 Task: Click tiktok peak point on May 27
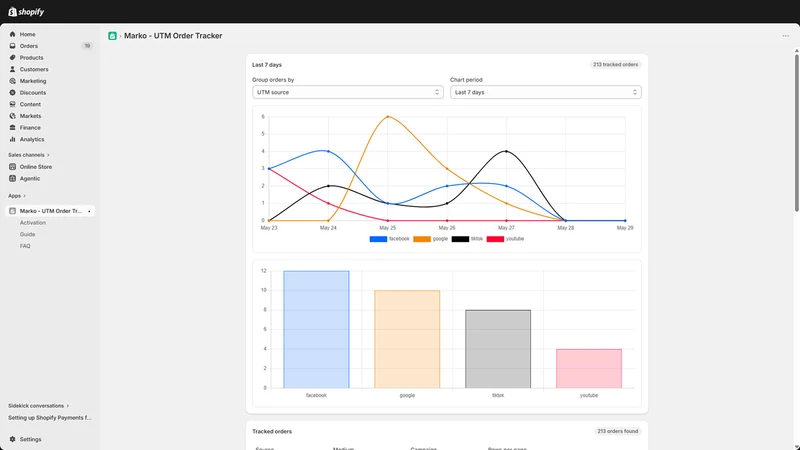click(507, 151)
